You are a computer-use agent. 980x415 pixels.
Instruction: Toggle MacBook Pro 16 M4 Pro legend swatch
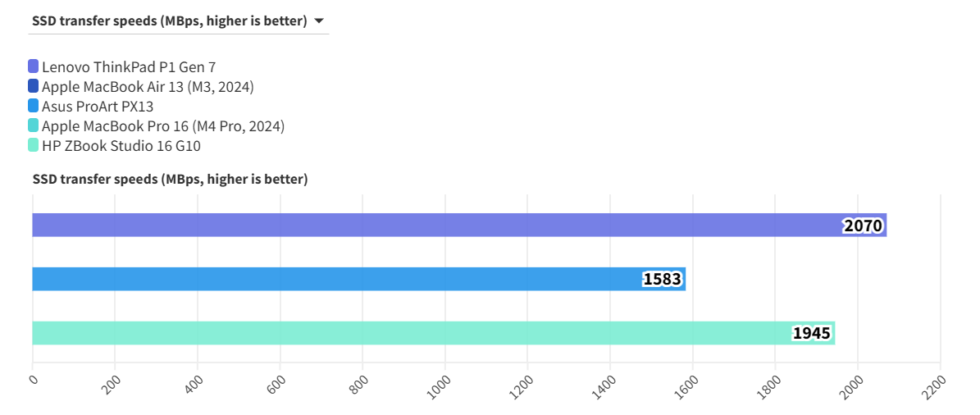tap(34, 125)
